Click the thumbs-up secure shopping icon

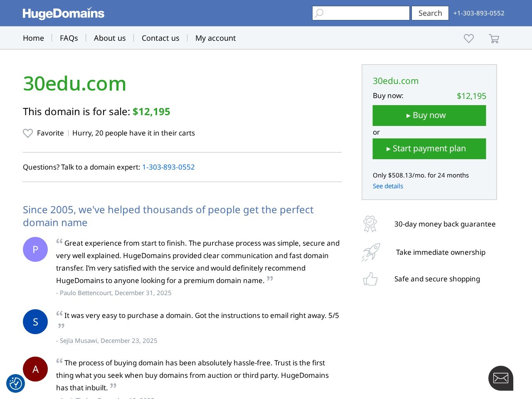[370, 279]
